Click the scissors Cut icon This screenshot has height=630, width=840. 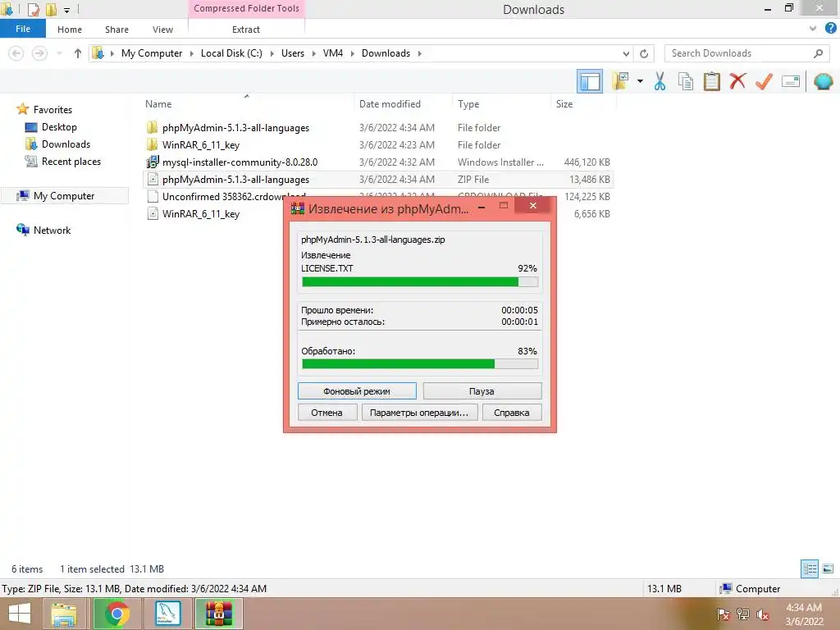[660, 81]
